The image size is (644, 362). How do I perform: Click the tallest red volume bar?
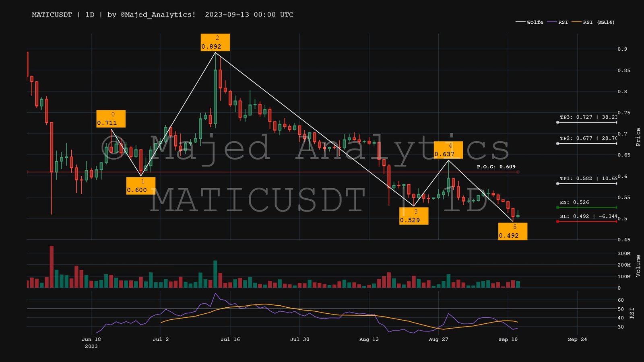[x=52, y=266]
